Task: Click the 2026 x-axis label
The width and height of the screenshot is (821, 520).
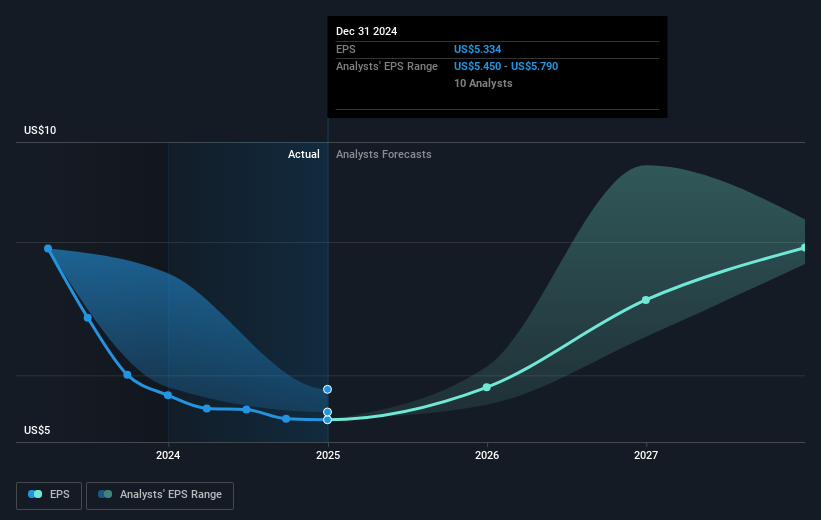Action: pyautogui.click(x=487, y=455)
